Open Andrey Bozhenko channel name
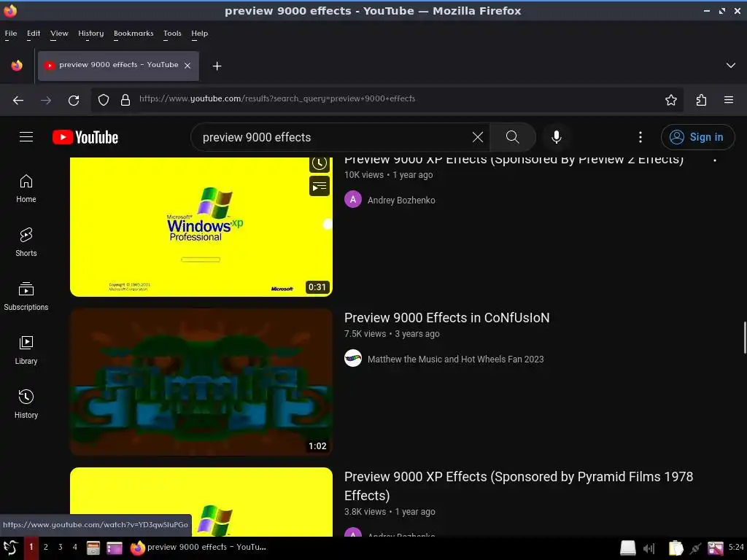747x560 pixels. tap(401, 200)
